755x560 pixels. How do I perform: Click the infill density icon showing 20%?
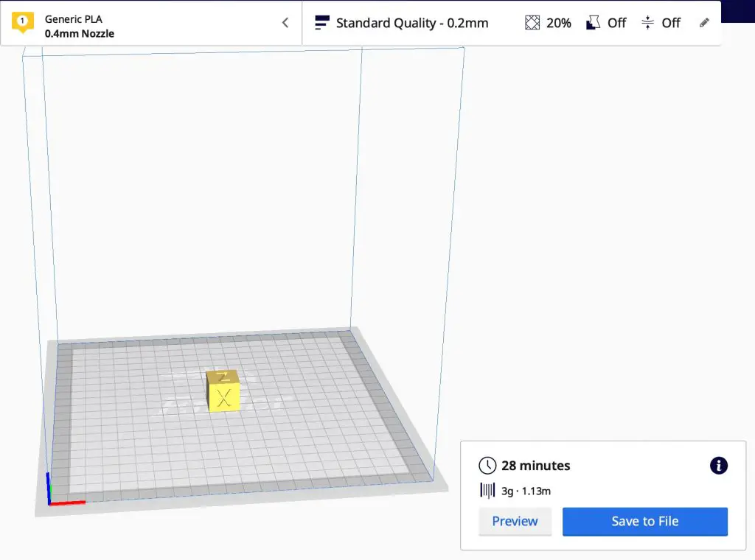(x=532, y=23)
